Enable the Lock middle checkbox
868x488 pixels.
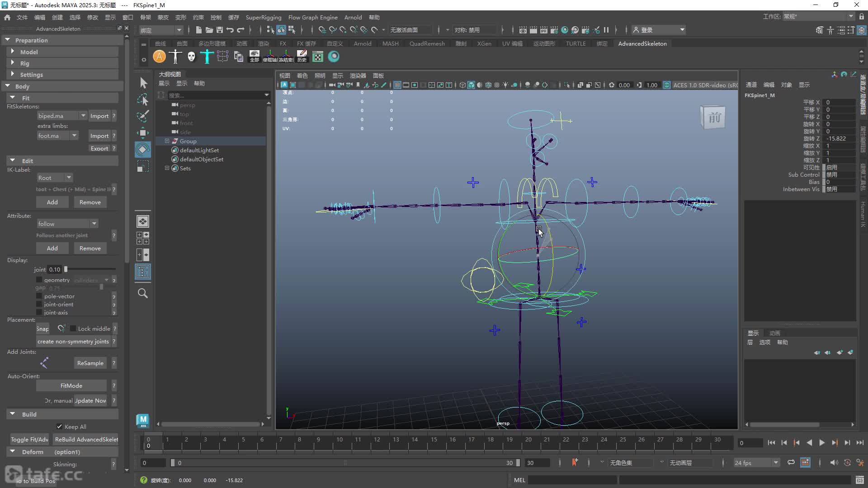(73, 328)
